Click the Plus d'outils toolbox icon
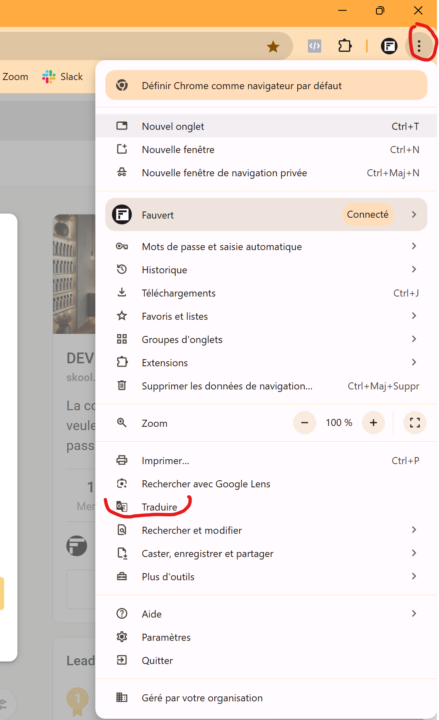This screenshot has width=439, height=720. (122, 577)
